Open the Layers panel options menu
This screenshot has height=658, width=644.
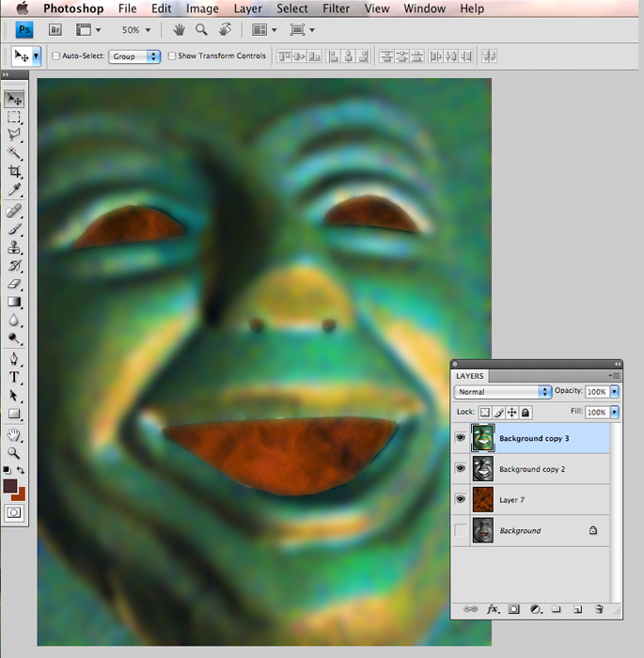(614, 376)
